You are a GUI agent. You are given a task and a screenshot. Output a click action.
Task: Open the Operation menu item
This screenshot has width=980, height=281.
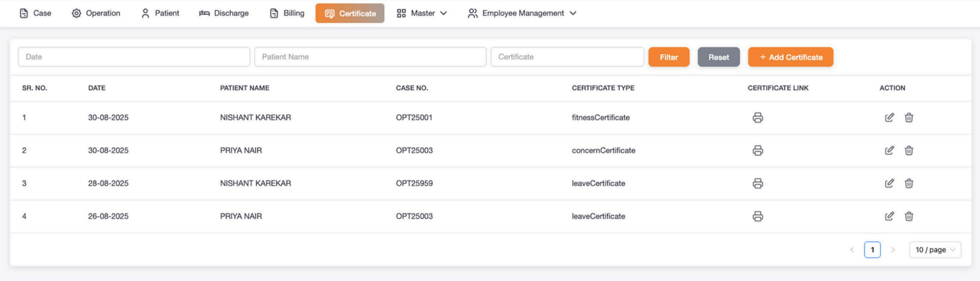(x=96, y=13)
